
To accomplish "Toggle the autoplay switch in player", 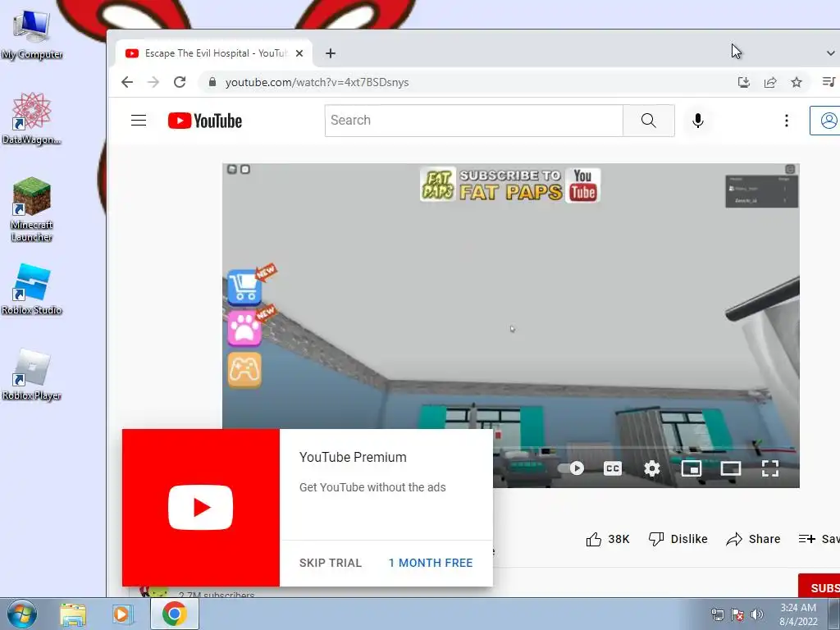I will [x=571, y=468].
